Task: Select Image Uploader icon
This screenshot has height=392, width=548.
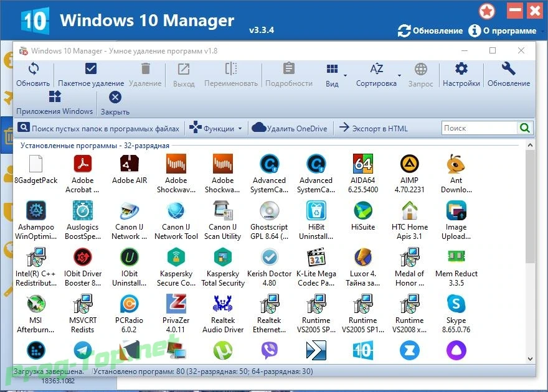Action: [456, 210]
